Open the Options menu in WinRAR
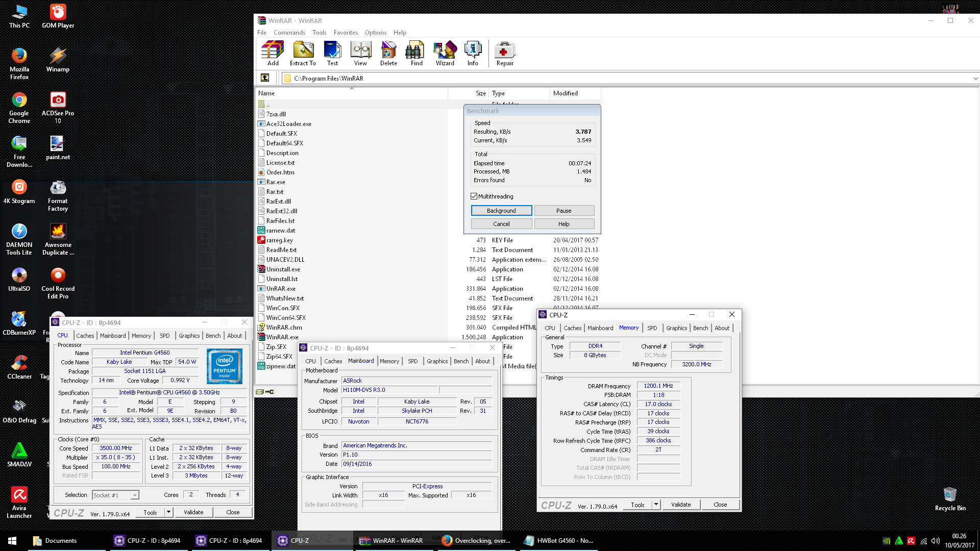Screen dimensions: 980x551 pyautogui.click(x=375, y=32)
